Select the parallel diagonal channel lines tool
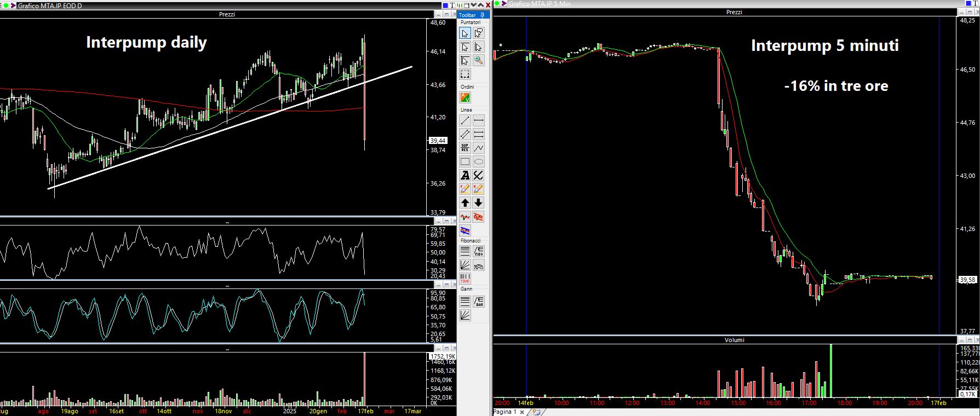Image resolution: width=980 pixels, height=416 pixels. (x=465, y=134)
